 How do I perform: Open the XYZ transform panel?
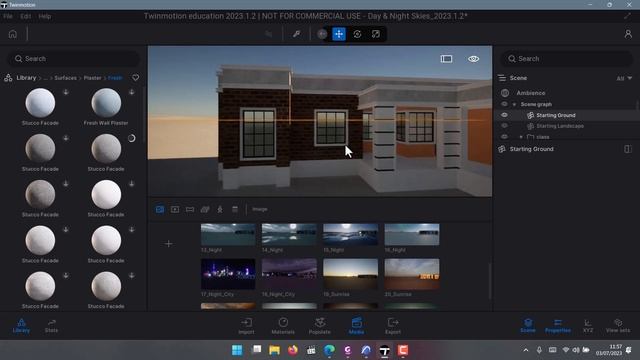(x=588, y=326)
